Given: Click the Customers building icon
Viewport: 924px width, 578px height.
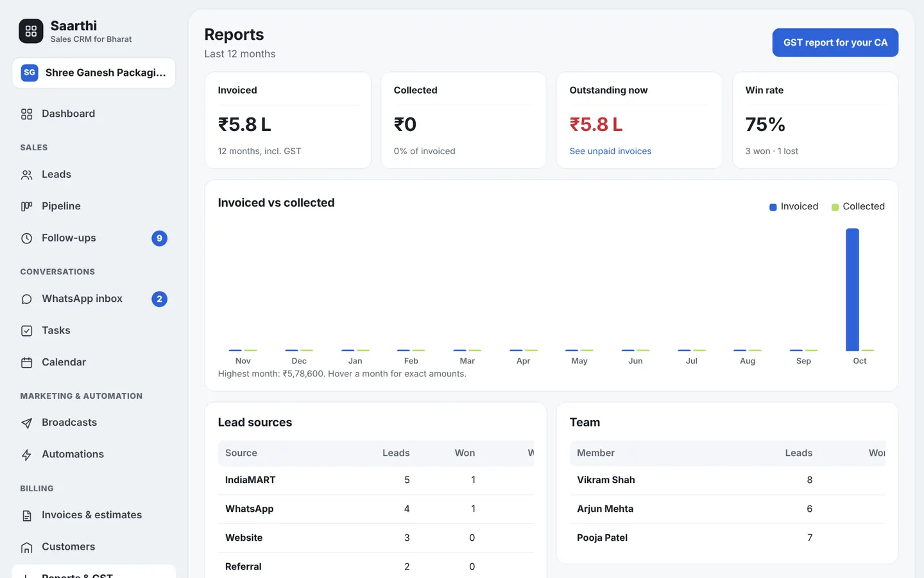Looking at the screenshot, I should 26,547.
